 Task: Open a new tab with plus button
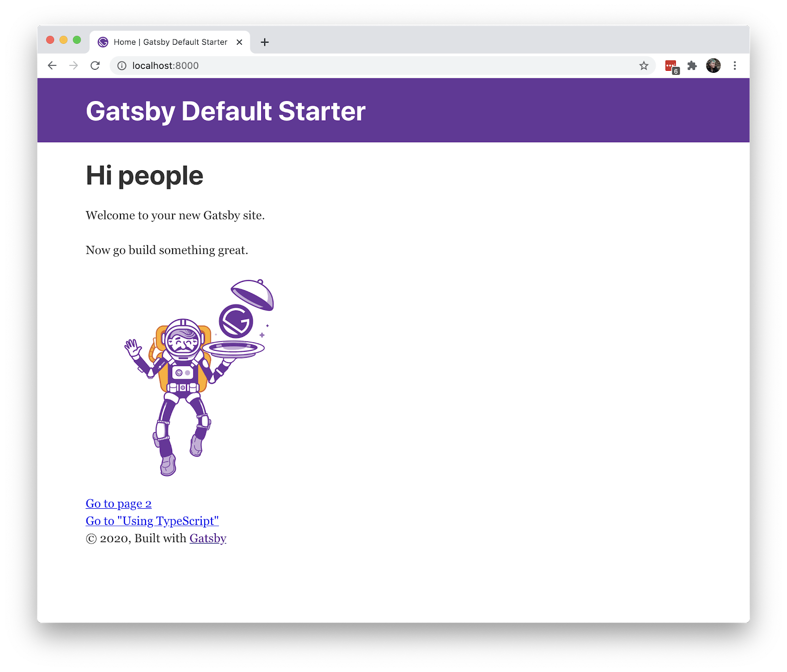pos(265,42)
